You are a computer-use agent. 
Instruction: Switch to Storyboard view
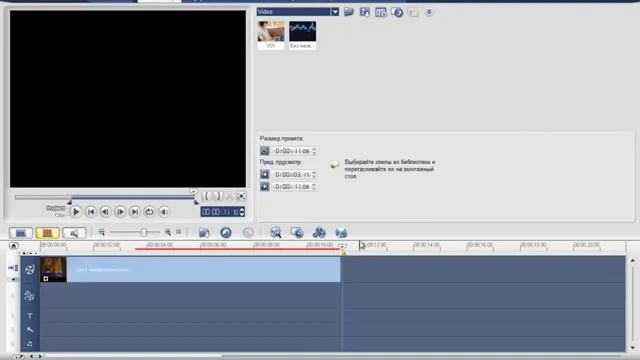21,233
